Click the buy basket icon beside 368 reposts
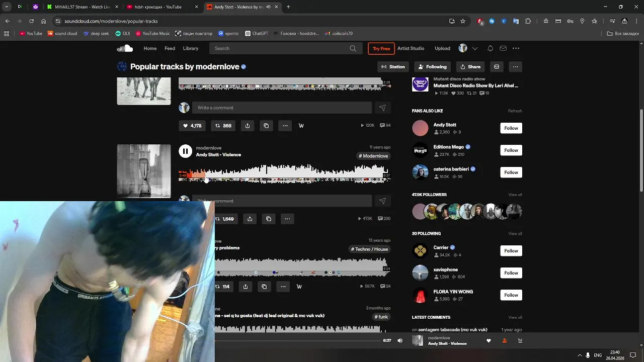The height and width of the screenshot is (362, 644). pyautogui.click(x=301, y=126)
